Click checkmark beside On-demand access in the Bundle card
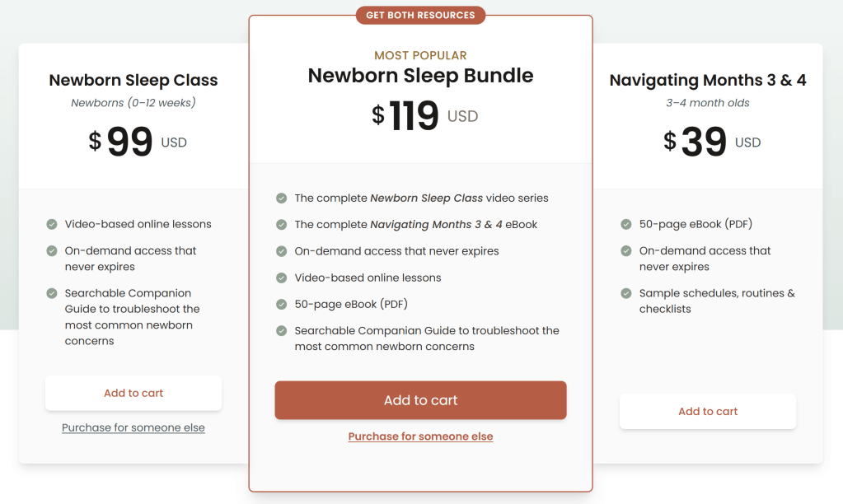Screen dimensions: 843x504 point(282,250)
